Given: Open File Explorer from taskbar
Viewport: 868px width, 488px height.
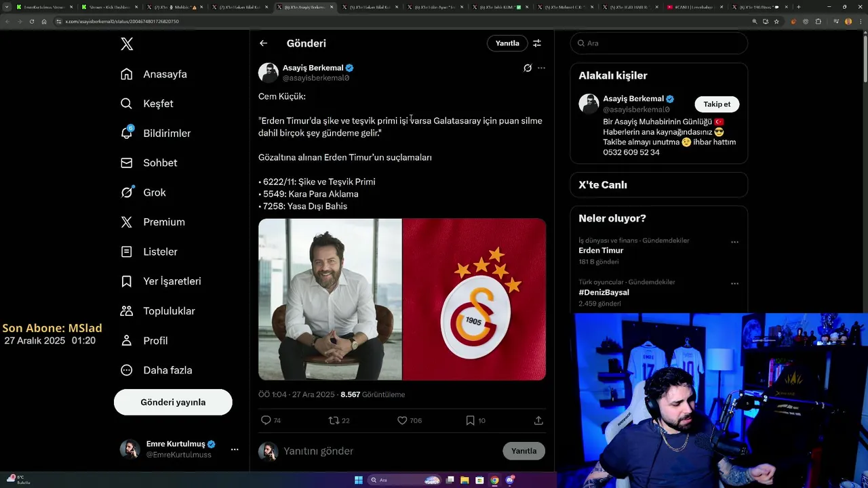Looking at the screenshot, I should pos(465,480).
